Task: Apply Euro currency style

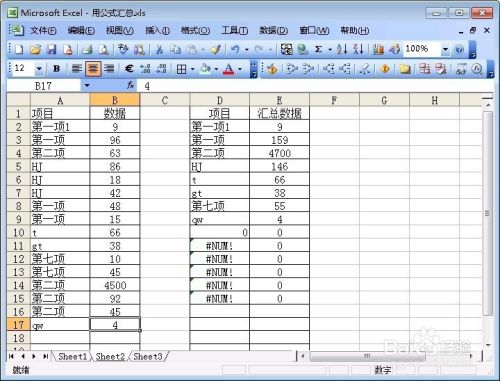Action: [129, 69]
